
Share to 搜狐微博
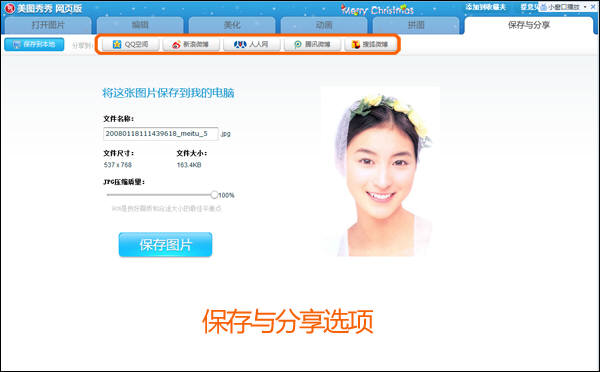coord(370,44)
